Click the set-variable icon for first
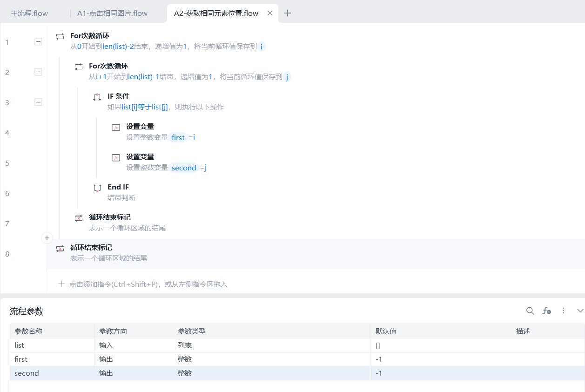 click(116, 127)
